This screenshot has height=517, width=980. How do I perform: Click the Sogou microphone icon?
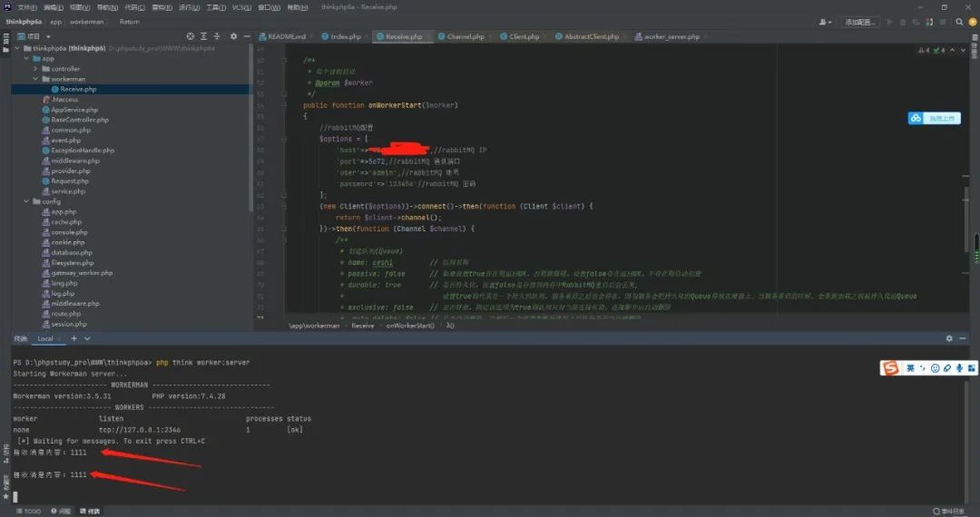click(959, 368)
